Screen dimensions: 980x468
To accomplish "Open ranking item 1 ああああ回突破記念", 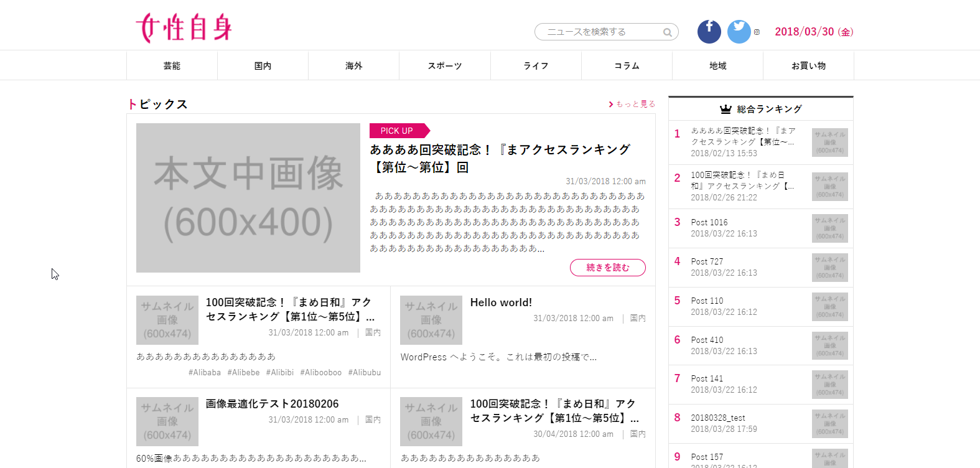I will tap(744, 136).
